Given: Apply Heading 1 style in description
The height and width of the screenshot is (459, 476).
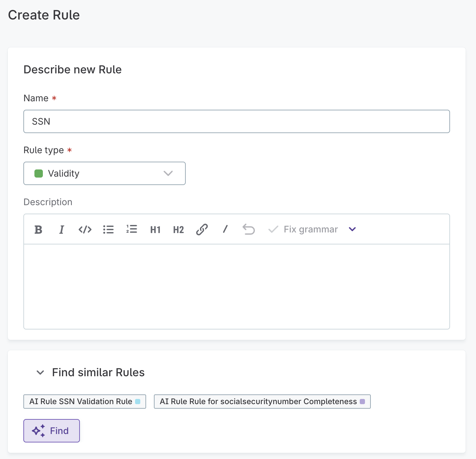Looking at the screenshot, I should (x=155, y=229).
